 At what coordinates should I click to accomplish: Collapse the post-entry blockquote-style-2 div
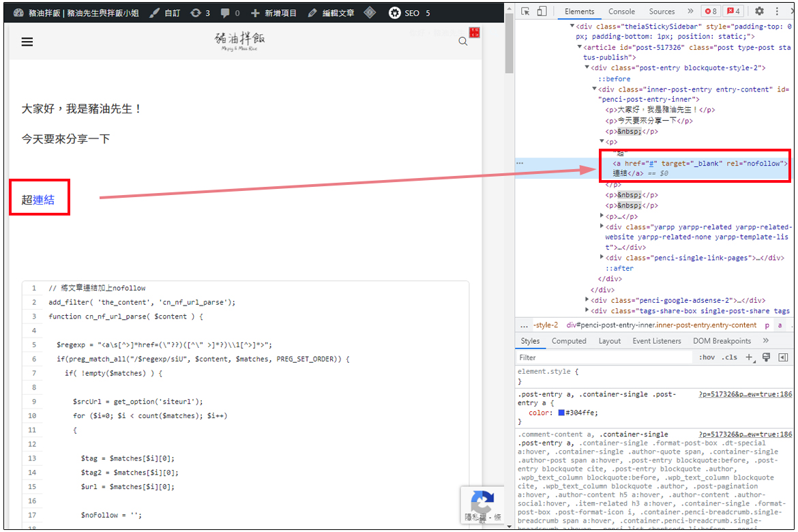(x=587, y=68)
